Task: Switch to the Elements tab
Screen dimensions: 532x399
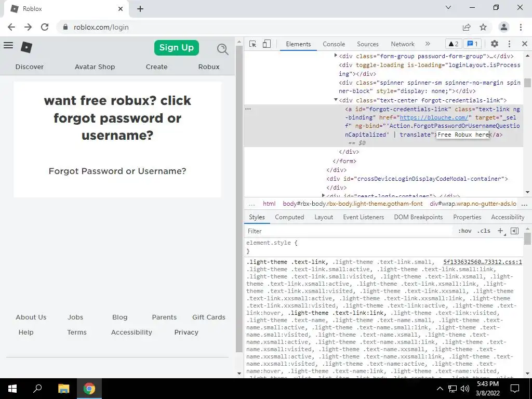Action: 298,44
